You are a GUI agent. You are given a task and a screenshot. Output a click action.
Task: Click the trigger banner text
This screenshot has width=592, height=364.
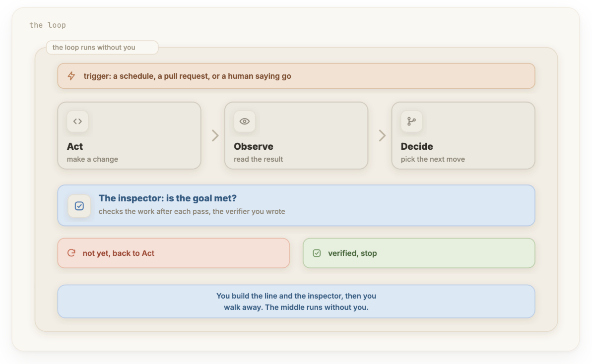187,76
